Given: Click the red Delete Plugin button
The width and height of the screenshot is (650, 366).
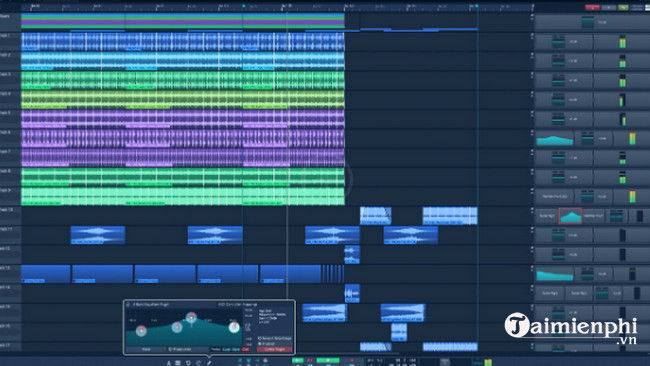Looking at the screenshot, I should pos(274,349).
